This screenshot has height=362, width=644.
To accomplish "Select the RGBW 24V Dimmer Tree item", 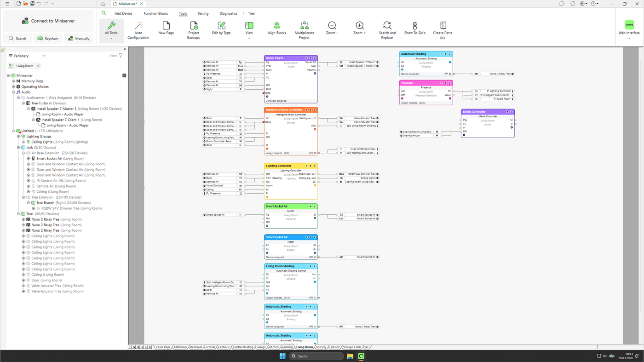I will click(71, 208).
